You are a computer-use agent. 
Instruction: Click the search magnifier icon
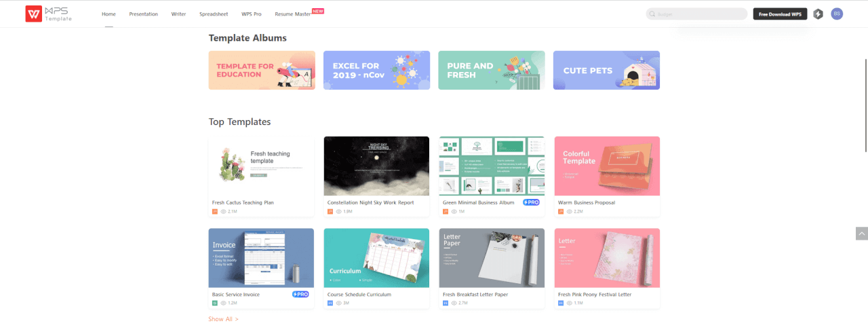click(652, 14)
